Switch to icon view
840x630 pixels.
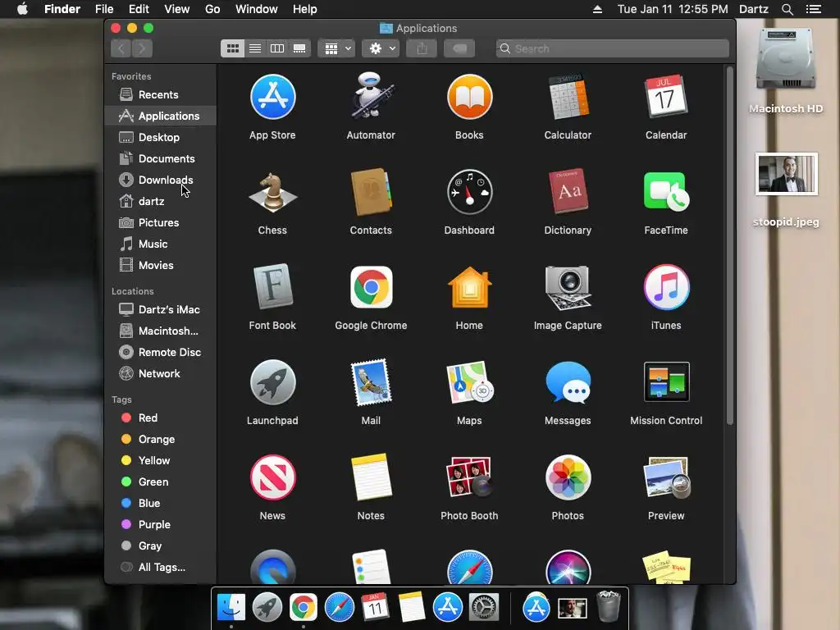click(x=232, y=48)
